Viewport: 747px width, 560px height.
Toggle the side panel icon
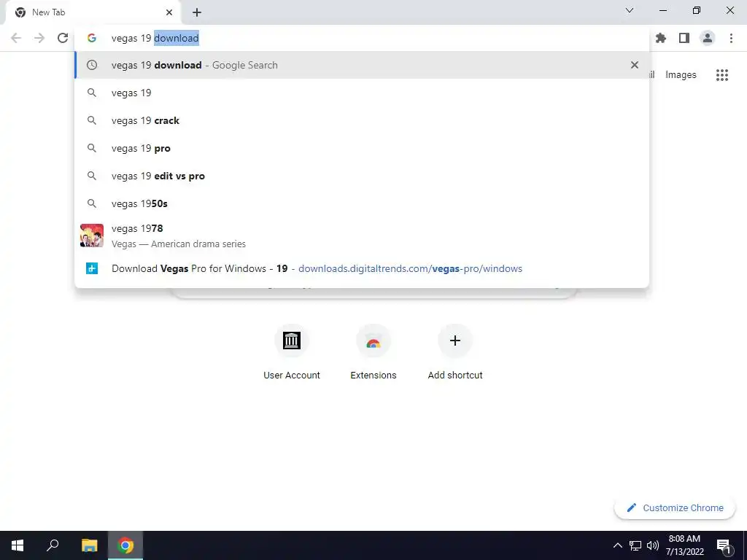(684, 38)
